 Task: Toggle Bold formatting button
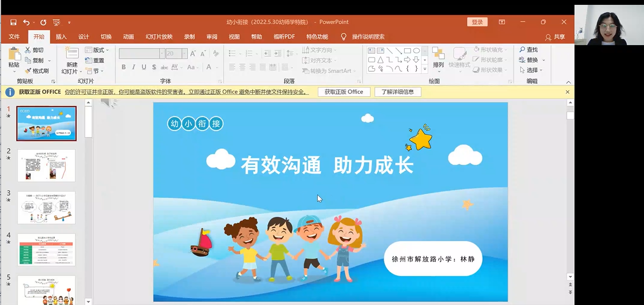(x=124, y=67)
